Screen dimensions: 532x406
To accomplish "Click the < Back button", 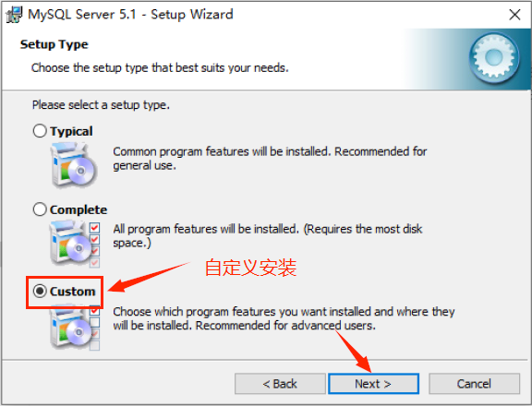I will coord(280,384).
